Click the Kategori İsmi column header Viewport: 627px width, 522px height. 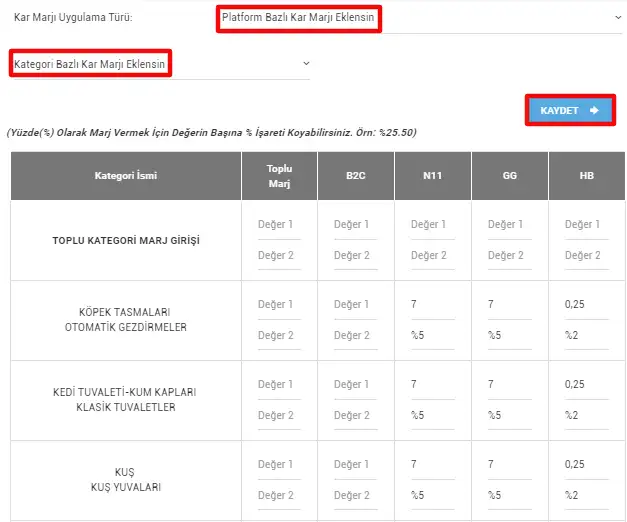pyautogui.click(x=126, y=176)
